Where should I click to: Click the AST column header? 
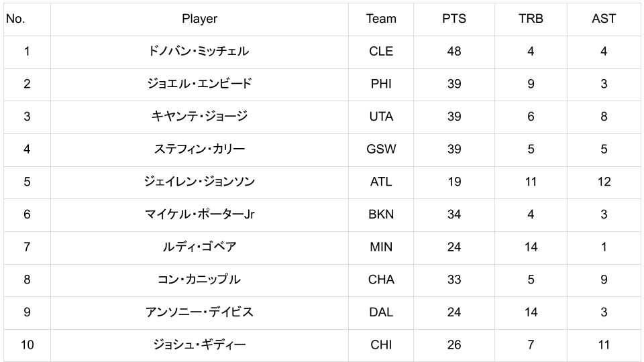[x=604, y=19]
